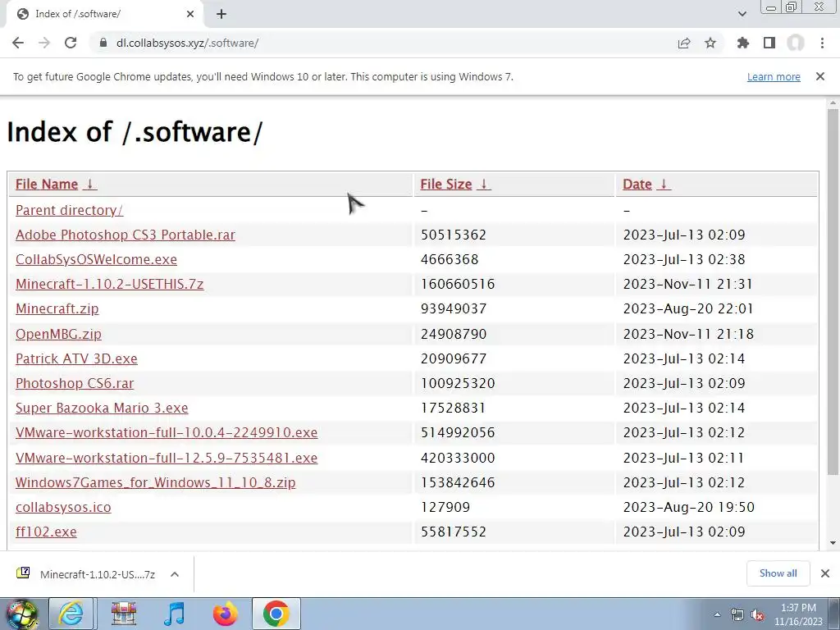Screen dimensions: 840x630
Task: Sort the listing by File Size
Action: pos(445,185)
